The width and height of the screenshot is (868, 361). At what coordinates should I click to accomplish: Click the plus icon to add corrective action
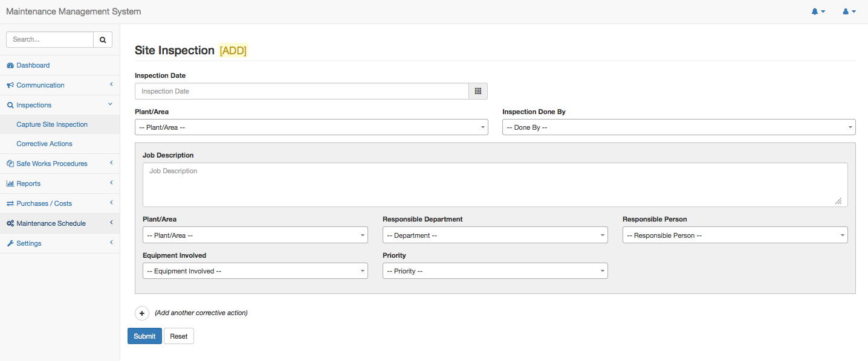tap(141, 313)
